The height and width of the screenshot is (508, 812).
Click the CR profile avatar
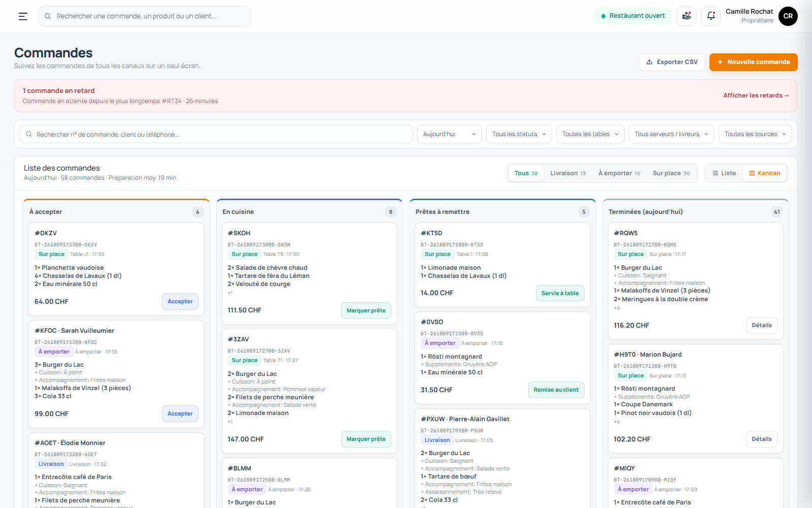[788, 16]
